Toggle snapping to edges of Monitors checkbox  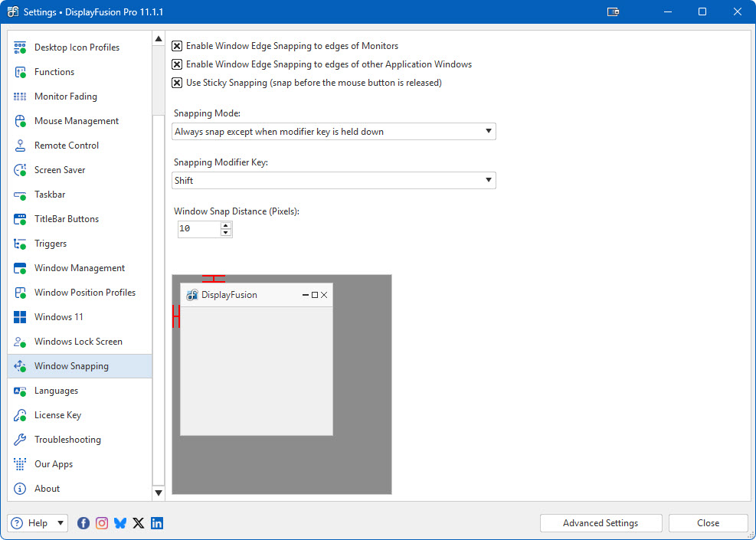[177, 46]
